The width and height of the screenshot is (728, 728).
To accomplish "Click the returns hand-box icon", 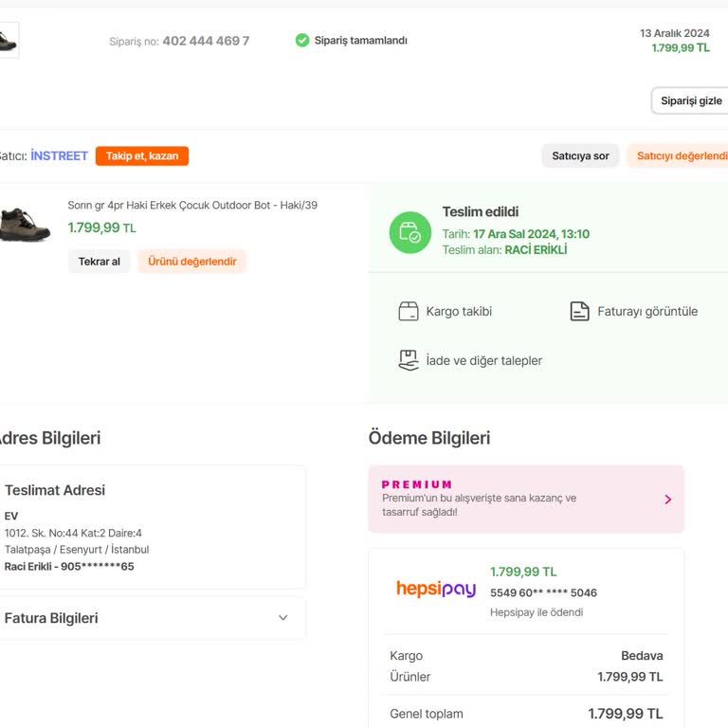I will [409, 360].
